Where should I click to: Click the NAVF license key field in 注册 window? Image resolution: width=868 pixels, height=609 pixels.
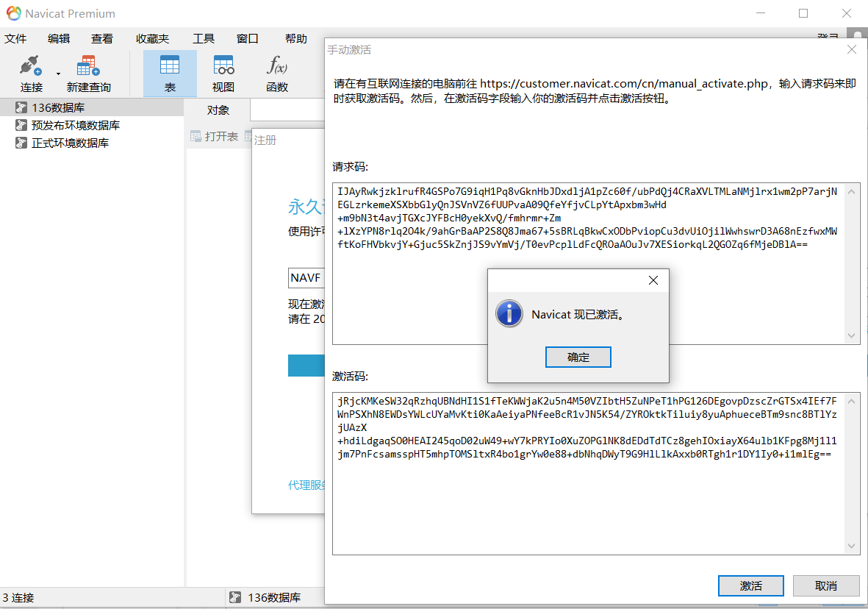pyautogui.click(x=306, y=277)
